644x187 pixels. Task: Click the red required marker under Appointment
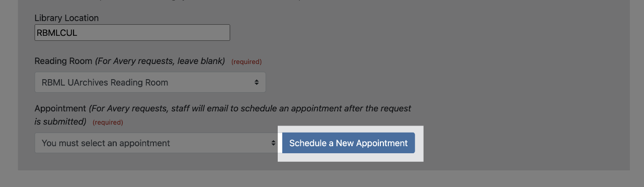108,122
